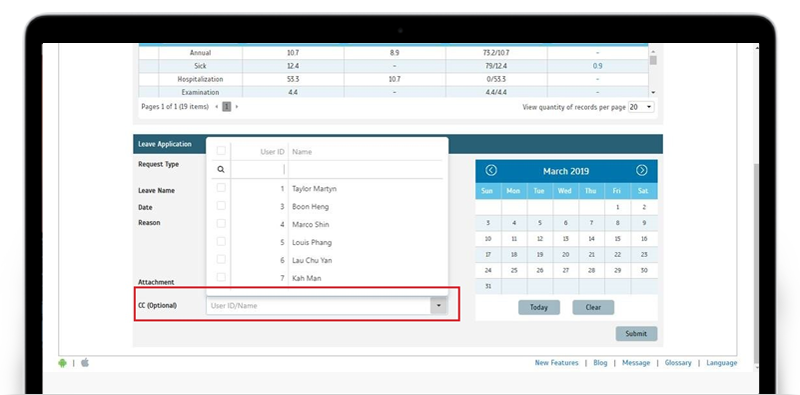Go to next month arrow in calendar

pyautogui.click(x=642, y=170)
